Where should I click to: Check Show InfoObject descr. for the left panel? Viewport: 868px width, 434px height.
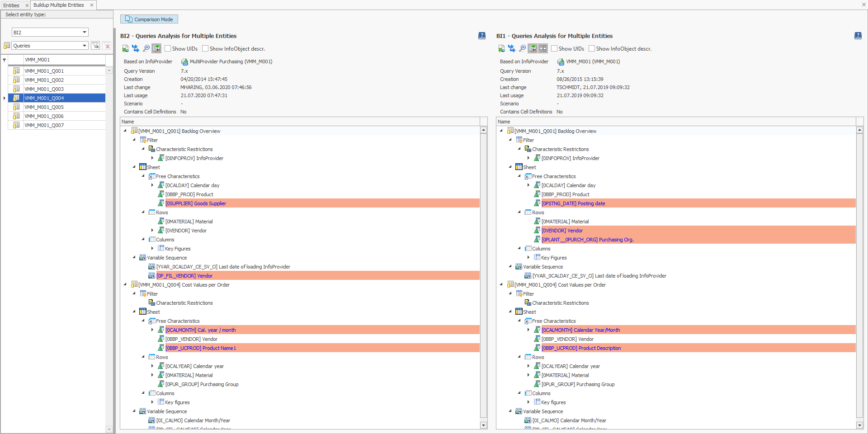[205, 48]
